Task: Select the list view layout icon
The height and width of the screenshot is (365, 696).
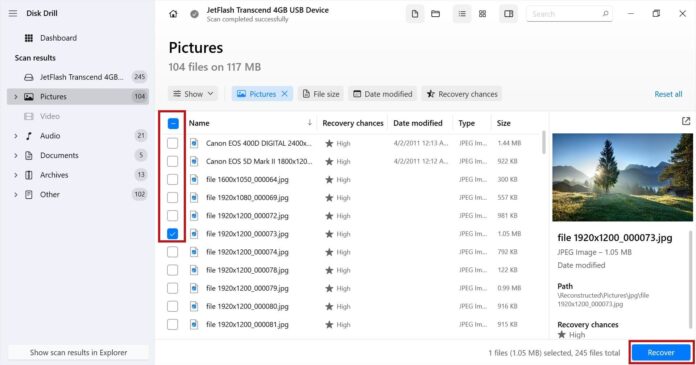Action: point(462,14)
